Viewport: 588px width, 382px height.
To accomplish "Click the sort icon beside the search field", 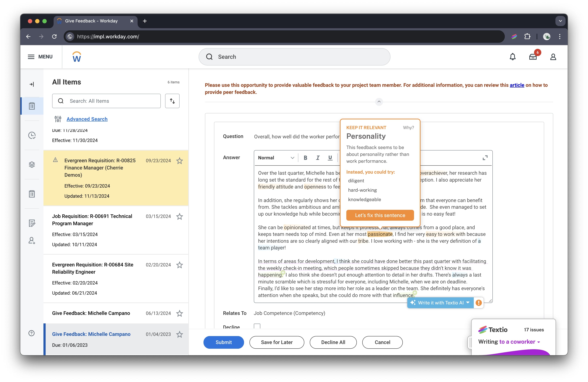I will pyautogui.click(x=172, y=101).
